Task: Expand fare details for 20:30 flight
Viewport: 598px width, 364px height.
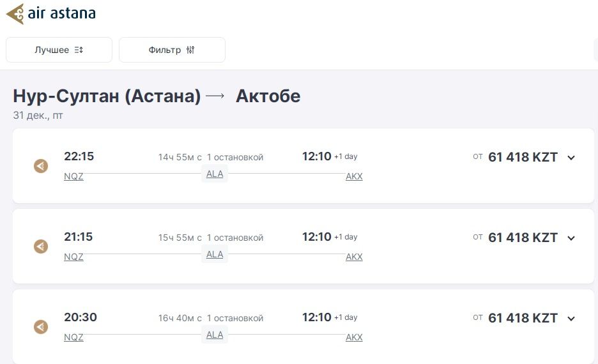Action: [571, 319]
